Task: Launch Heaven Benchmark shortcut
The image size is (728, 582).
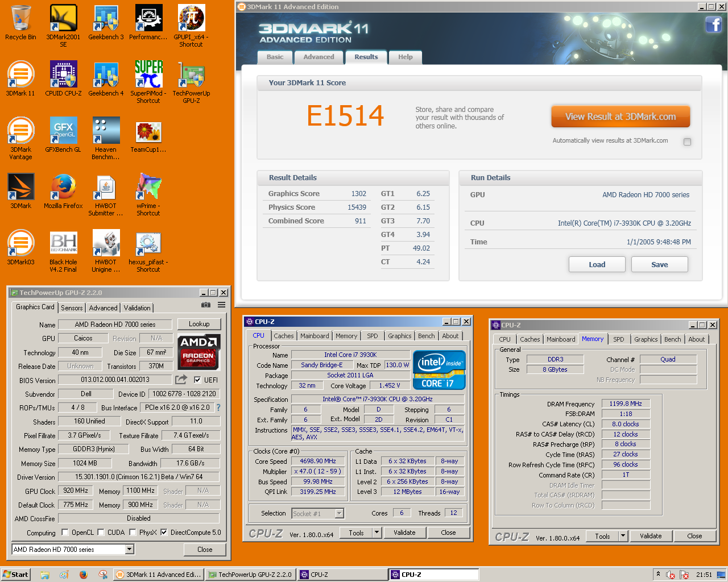Action: point(106,138)
